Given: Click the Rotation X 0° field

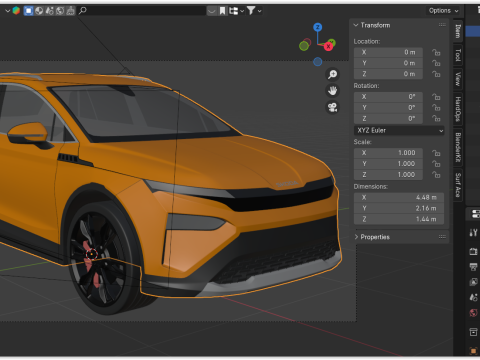Looking at the screenshot, I should pos(388,97).
